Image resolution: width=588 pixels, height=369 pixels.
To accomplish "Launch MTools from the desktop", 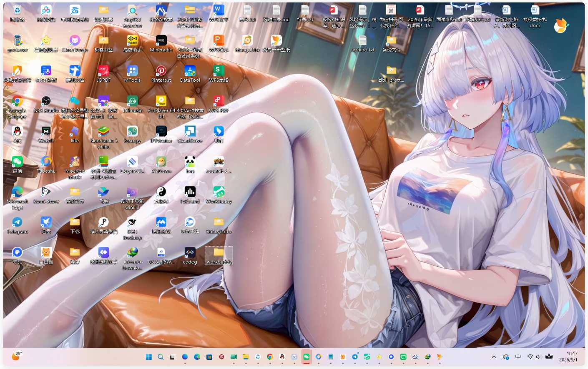I will 132,74.
